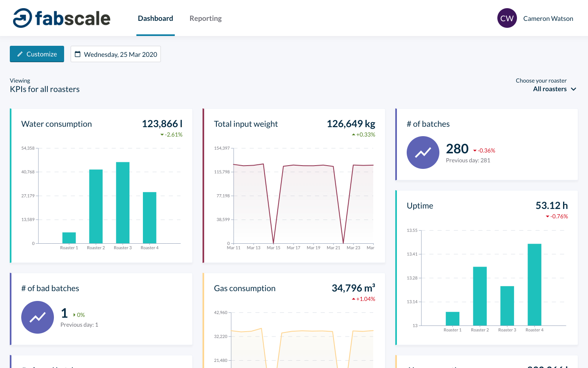The width and height of the screenshot is (588, 368).
Task: Click the Customize button
Action: (37, 54)
